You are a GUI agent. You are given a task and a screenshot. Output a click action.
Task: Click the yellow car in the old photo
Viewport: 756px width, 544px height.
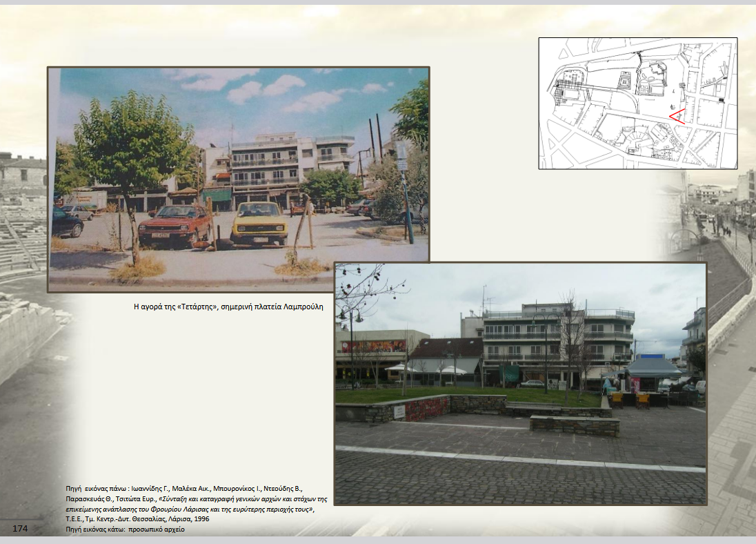(259, 223)
